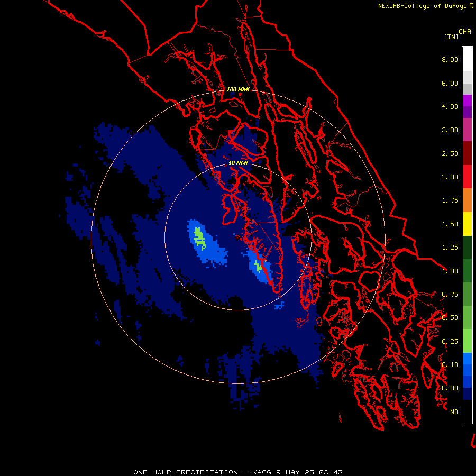Click the light blue legend color segment
Image resolution: width=476 pixels, height=476 pixels.
point(467,359)
